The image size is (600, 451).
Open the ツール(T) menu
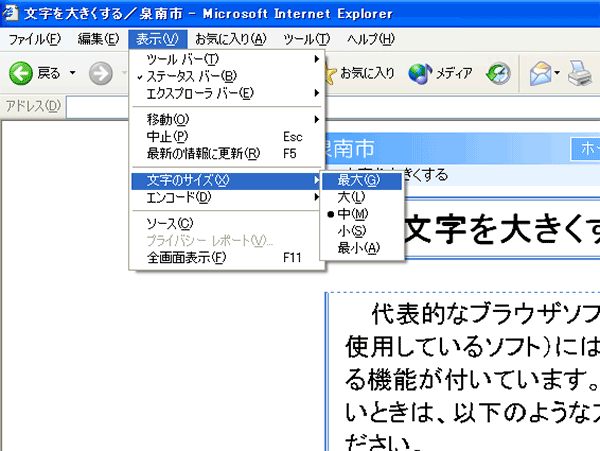pyautogui.click(x=307, y=39)
